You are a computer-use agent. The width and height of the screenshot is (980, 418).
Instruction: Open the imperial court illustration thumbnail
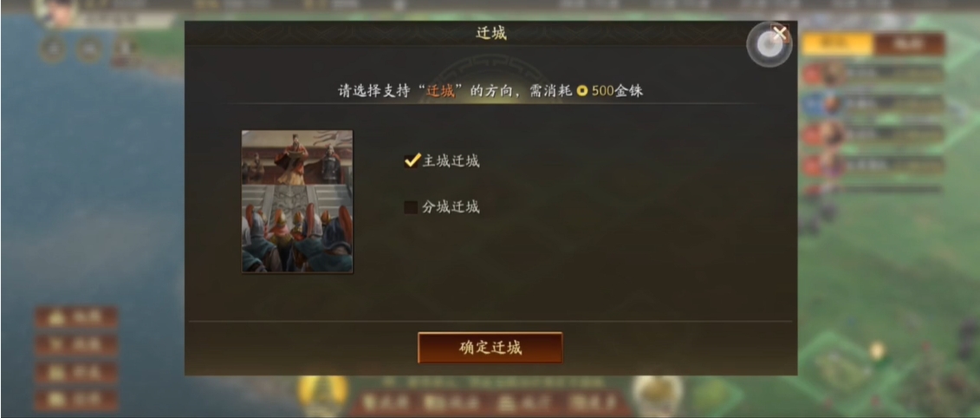click(x=297, y=201)
